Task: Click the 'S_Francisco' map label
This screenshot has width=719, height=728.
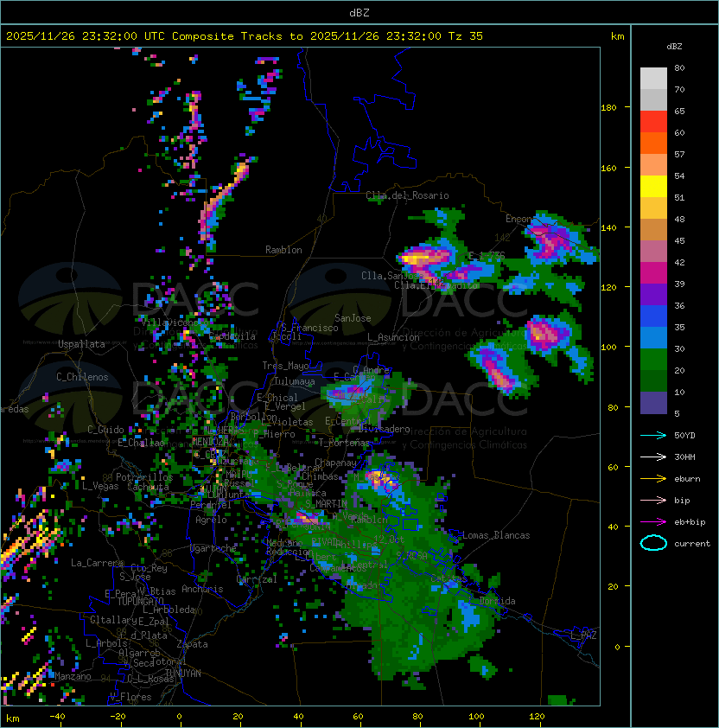Action: (x=309, y=328)
